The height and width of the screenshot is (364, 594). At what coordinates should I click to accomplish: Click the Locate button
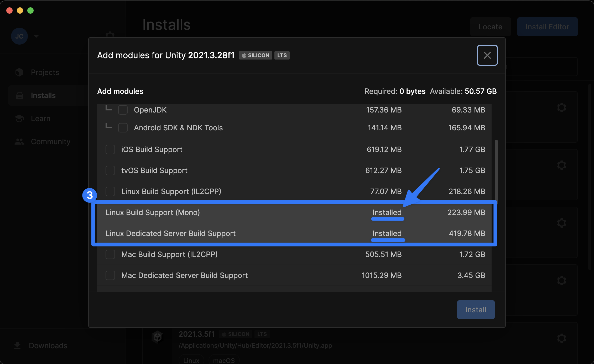490,27
